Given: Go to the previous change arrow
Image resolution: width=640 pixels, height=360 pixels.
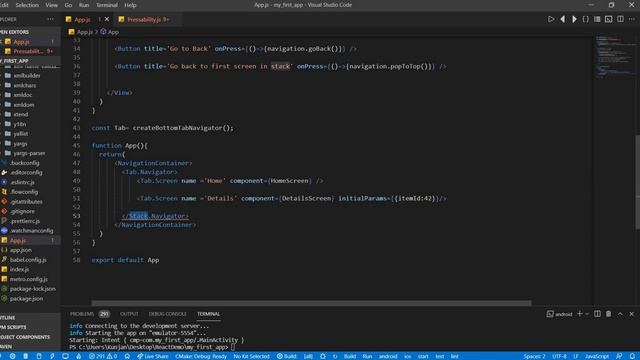Looking at the screenshot, I should [562, 19].
